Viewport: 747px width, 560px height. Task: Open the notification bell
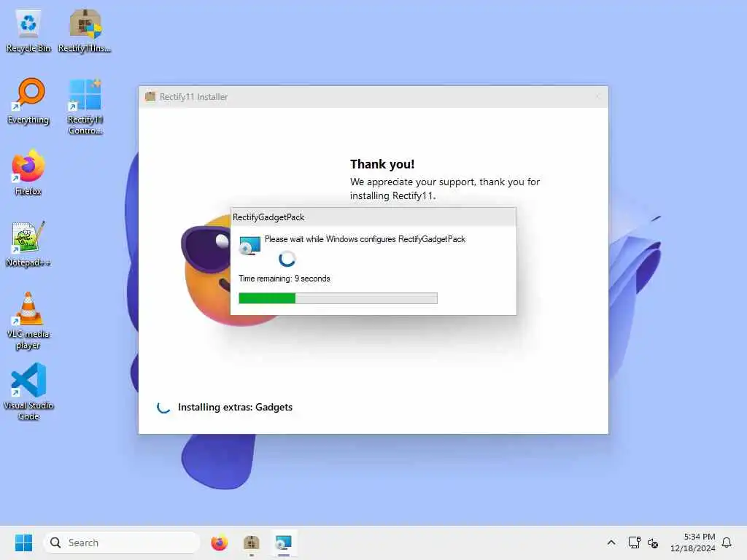727,542
